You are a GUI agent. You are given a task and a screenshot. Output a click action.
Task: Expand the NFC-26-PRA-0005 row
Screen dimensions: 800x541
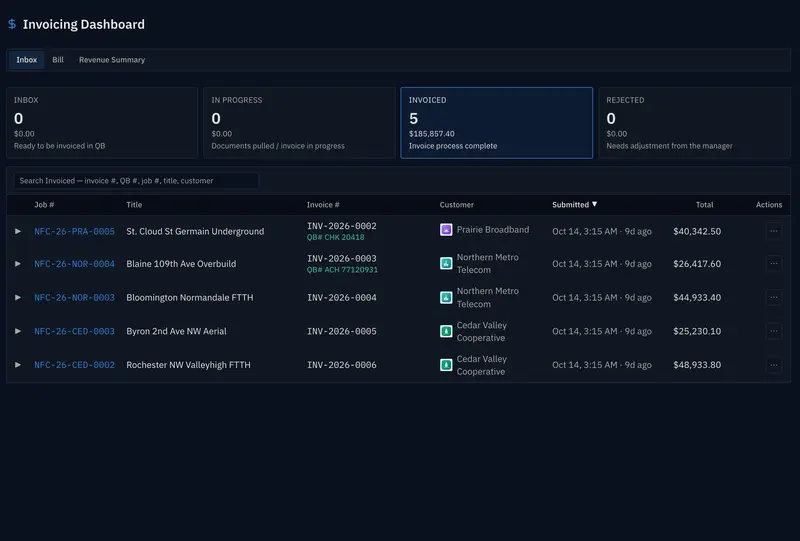[18, 231]
